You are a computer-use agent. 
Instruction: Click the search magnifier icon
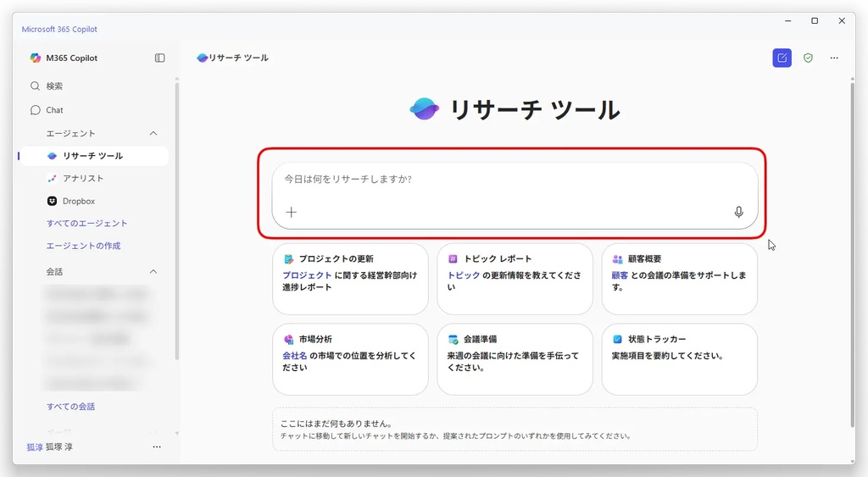tap(35, 86)
